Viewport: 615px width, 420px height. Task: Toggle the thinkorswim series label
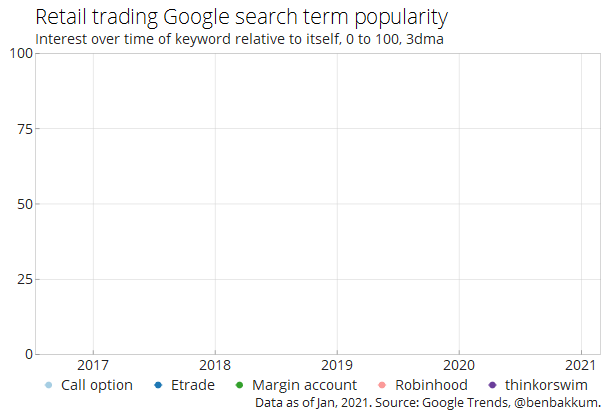click(x=546, y=385)
